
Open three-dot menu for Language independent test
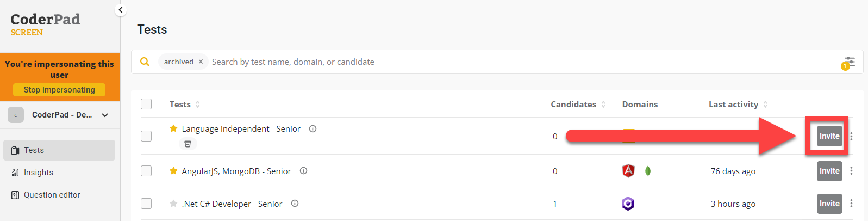[851, 136]
